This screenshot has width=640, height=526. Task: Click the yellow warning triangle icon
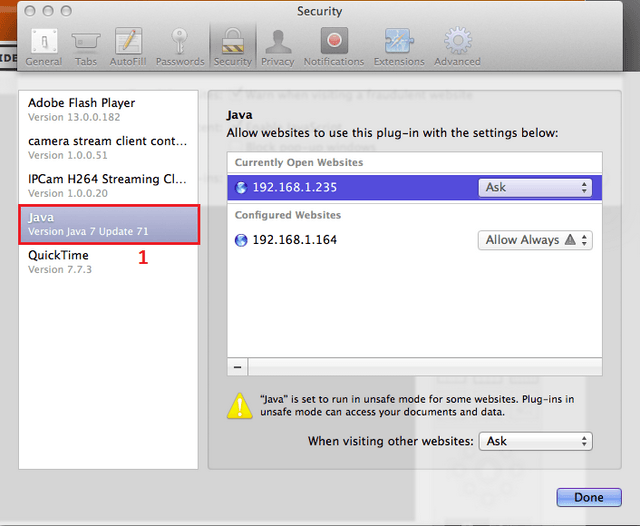click(240, 406)
